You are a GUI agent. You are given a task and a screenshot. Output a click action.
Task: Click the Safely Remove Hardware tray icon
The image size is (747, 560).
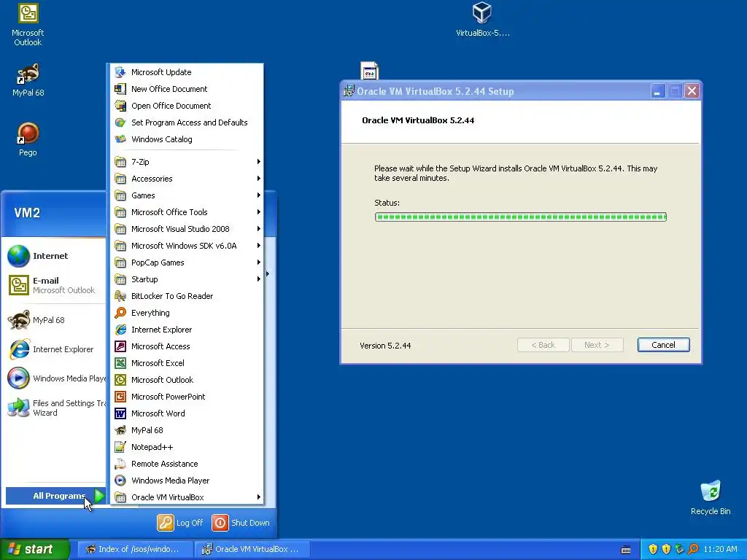tap(679, 549)
